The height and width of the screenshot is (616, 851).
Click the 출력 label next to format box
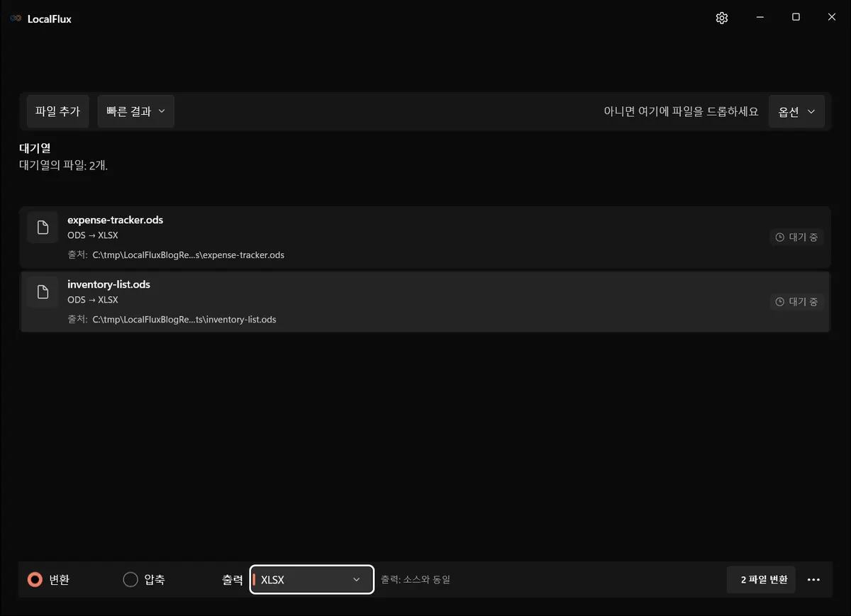tap(233, 580)
